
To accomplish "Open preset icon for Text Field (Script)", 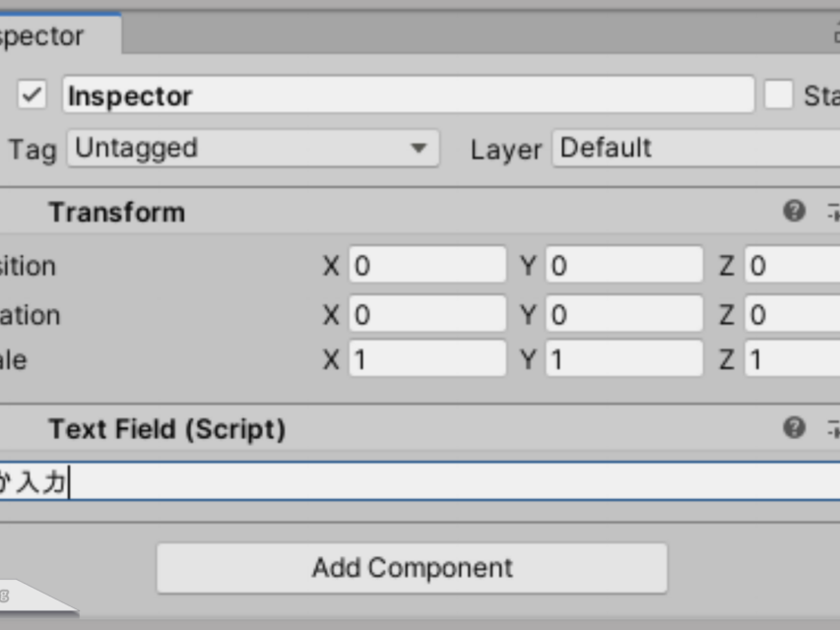I will (x=833, y=428).
